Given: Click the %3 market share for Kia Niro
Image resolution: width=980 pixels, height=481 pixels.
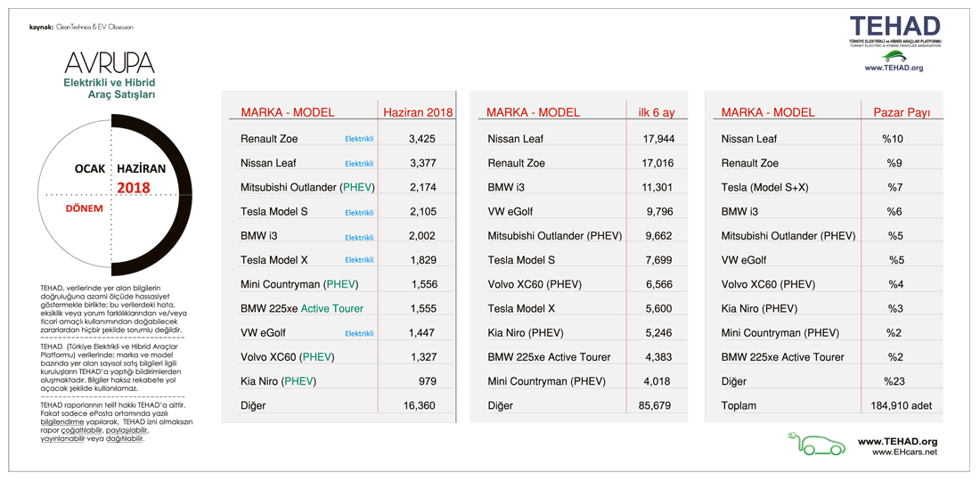Looking at the screenshot, I should (896, 308).
